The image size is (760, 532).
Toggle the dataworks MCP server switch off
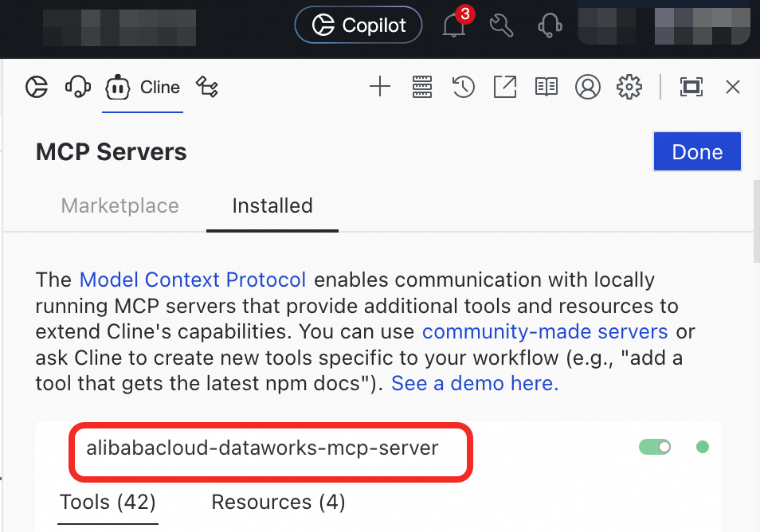coord(655,447)
